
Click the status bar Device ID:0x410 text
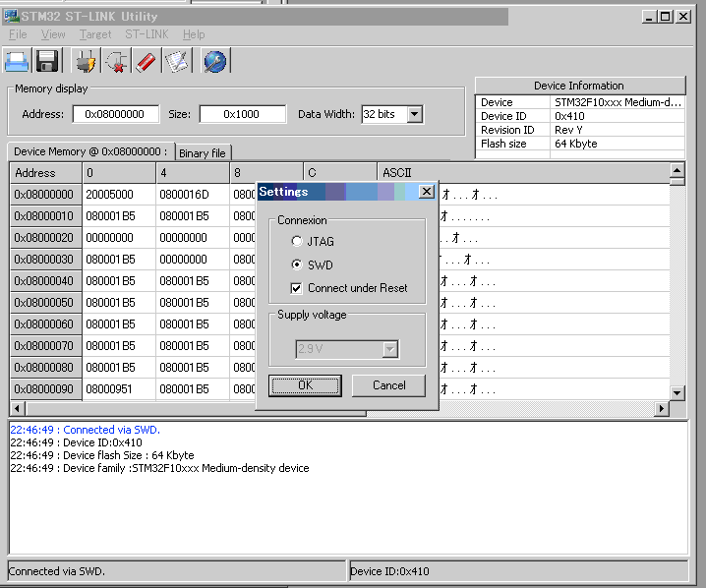point(390,571)
